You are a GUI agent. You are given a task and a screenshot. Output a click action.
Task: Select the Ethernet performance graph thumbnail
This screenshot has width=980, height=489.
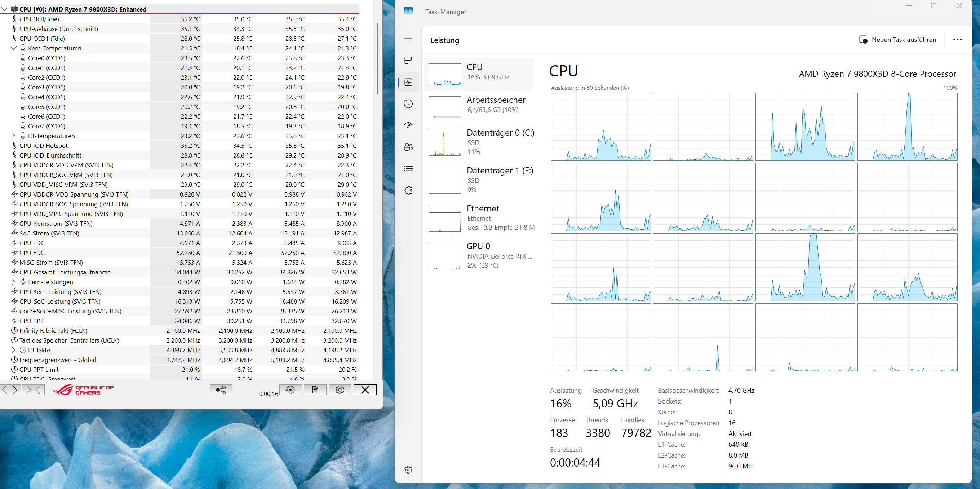click(x=445, y=218)
